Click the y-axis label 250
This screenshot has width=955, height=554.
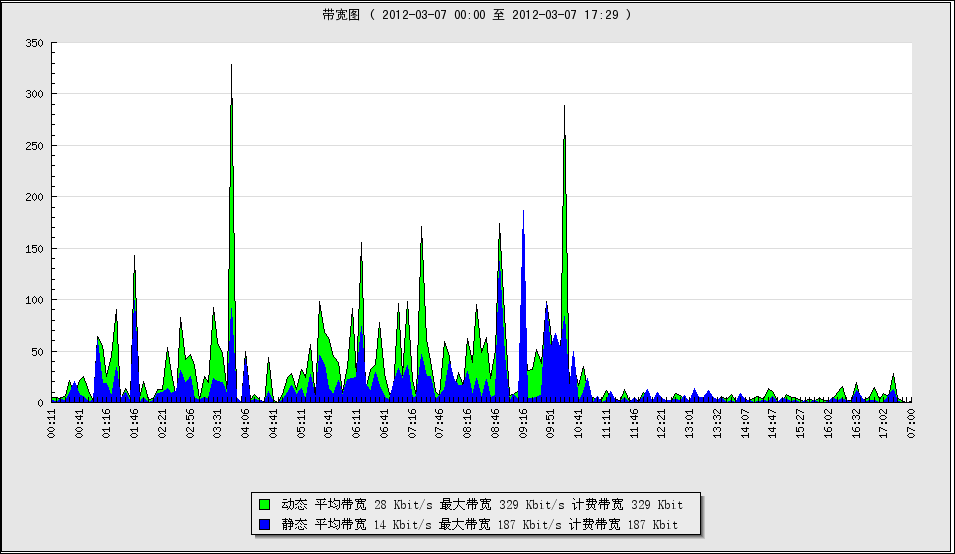pos(34,146)
